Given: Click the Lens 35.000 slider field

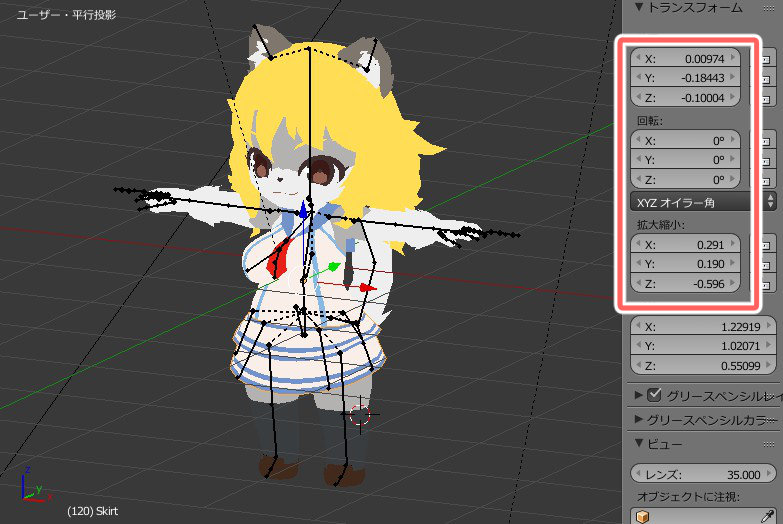Looking at the screenshot, I should 690,474.
